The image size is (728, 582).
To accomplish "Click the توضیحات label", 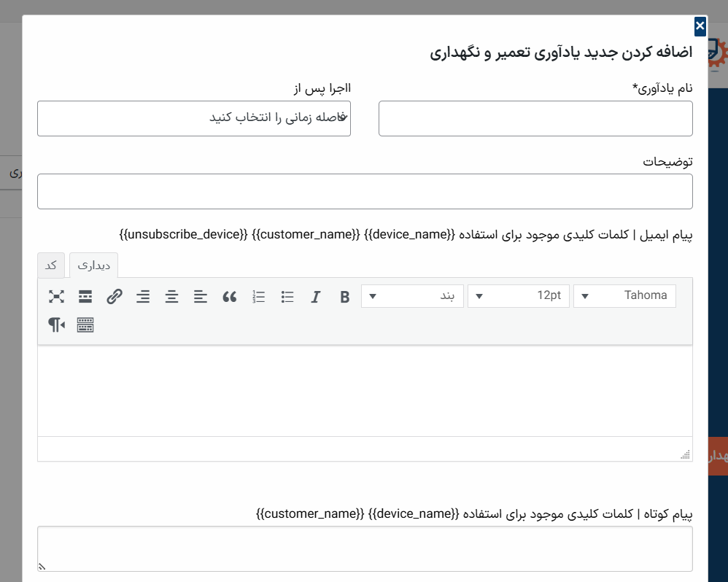I will coord(667,161).
